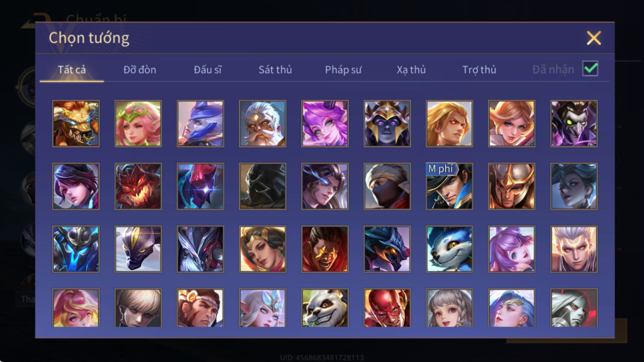Toggle the Đã nhận checkbox
Screen dimensions: 644x362
point(590,69)
